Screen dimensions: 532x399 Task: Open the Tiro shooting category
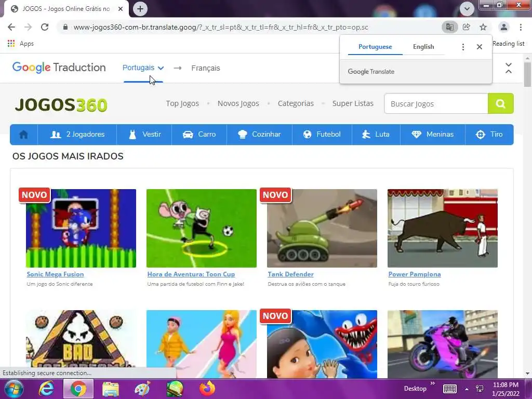[x=489, y=135]
